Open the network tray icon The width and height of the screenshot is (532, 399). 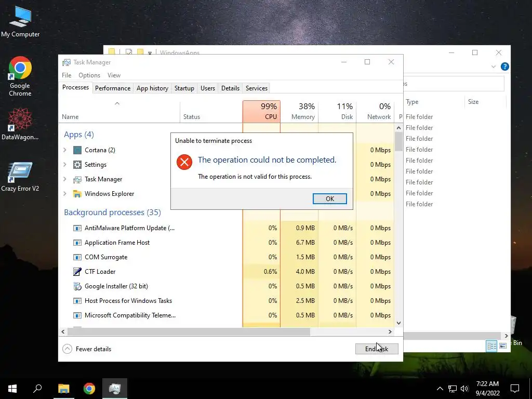pyautogui.click(x=453, y=389)
